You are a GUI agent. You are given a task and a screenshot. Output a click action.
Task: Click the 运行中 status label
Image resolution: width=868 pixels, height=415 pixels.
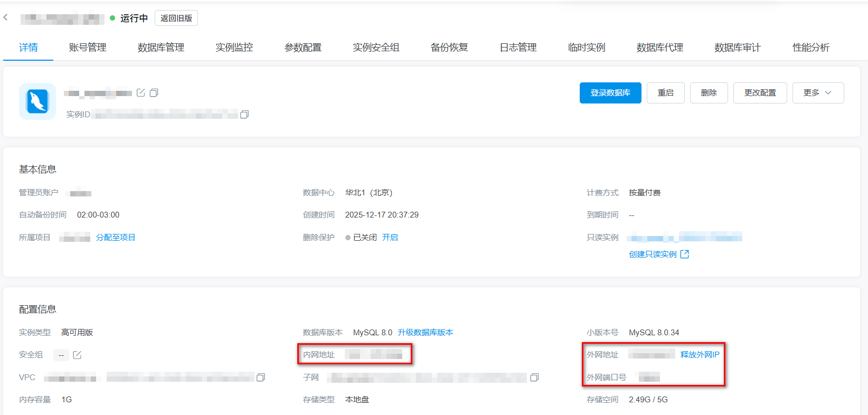[x=134, y=18]
